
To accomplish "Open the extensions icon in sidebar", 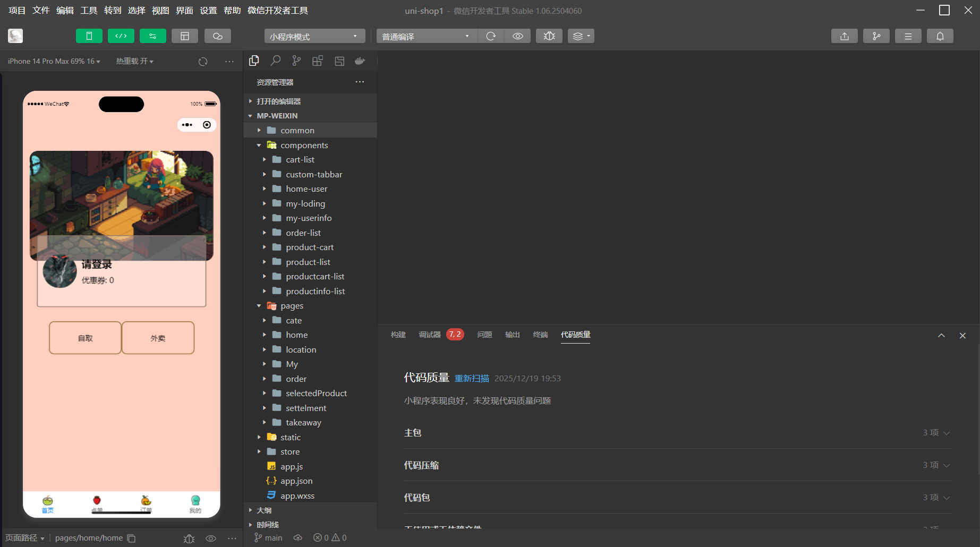I will (x=318, y=61).
